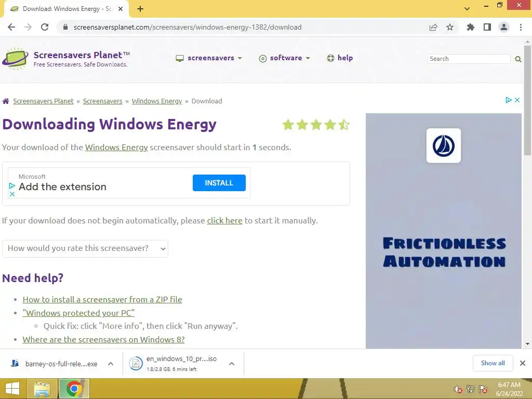
Task: Click the address bar URL
Action: coord(187,27)
